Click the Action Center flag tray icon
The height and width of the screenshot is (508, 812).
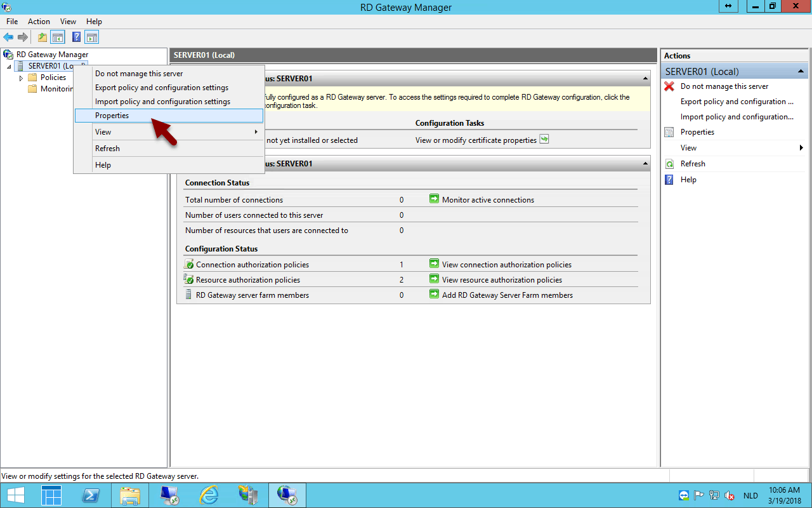(699, 495)
